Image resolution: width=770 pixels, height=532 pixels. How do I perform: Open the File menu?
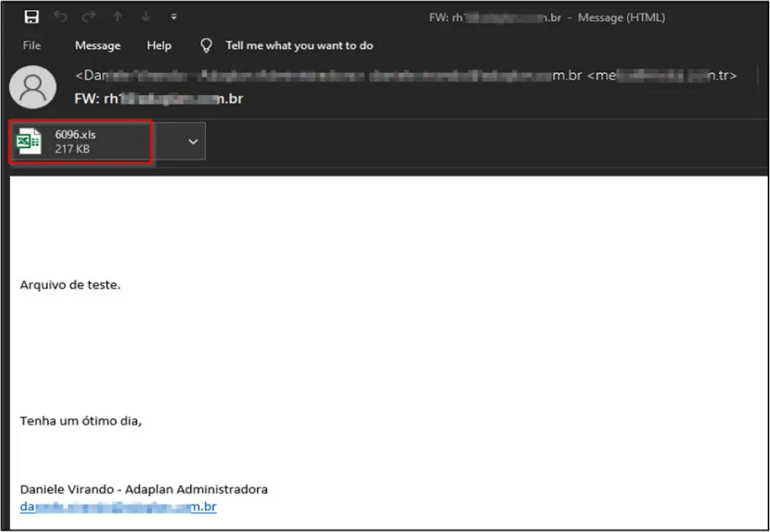click(x=32, y=46)
